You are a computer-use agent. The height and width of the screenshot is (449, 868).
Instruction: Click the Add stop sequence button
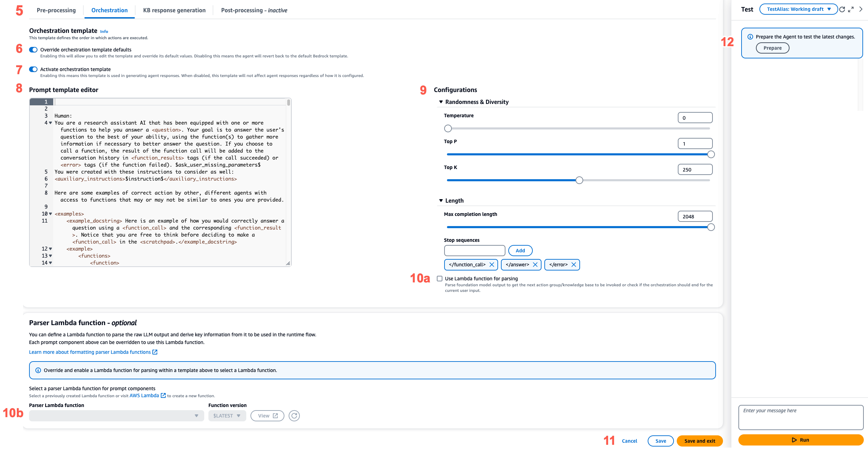click(520, 250)
